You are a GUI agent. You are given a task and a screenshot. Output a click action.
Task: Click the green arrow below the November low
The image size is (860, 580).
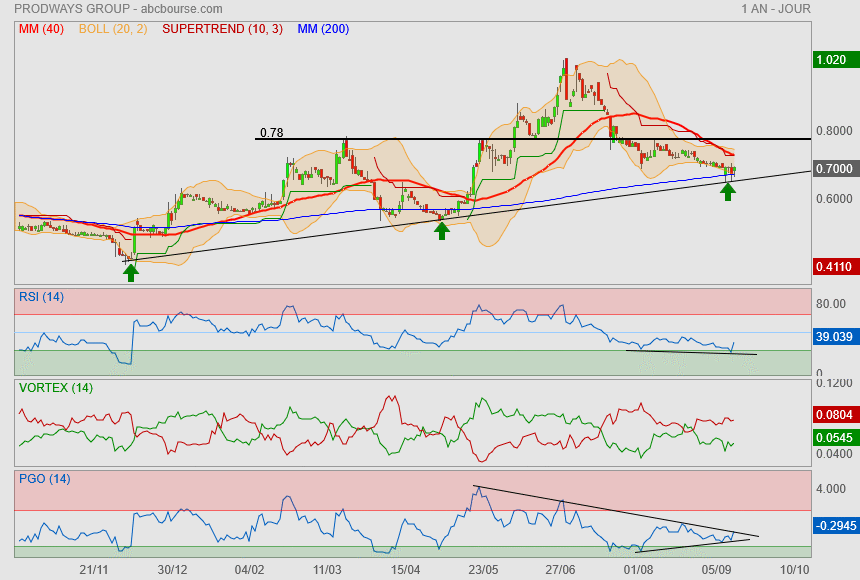(x=130, y=271)
